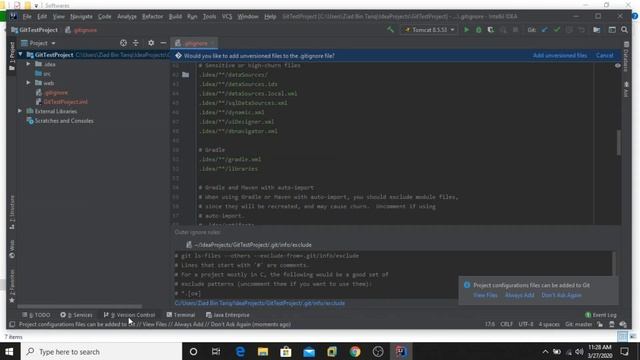Click the Git Update Project blue arrow
The height and width of the screenshot is (360, 640).
click(x=544, y=30)
